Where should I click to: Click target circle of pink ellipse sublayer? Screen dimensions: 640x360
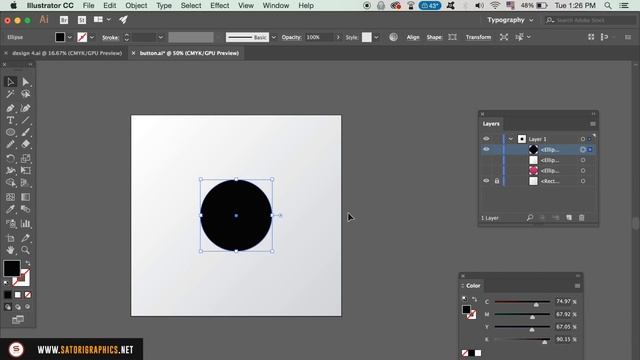tap(583, 171)
